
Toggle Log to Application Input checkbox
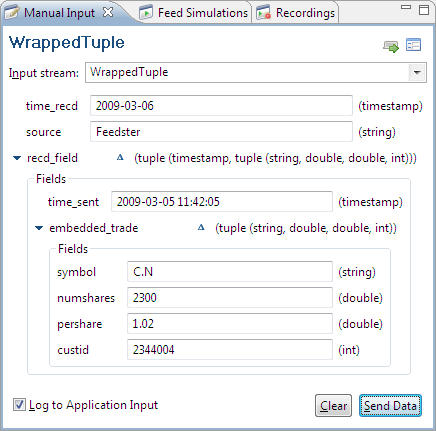point(19,405)
